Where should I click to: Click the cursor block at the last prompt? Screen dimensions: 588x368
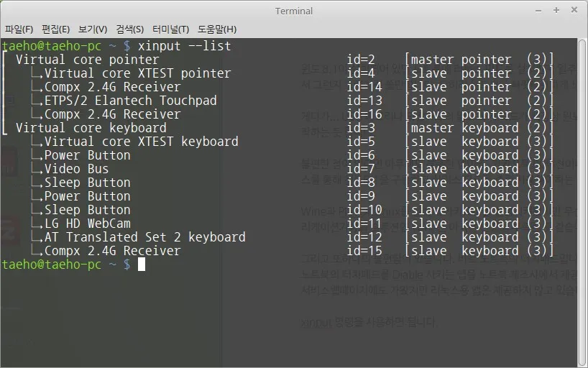tap(142, 264)
